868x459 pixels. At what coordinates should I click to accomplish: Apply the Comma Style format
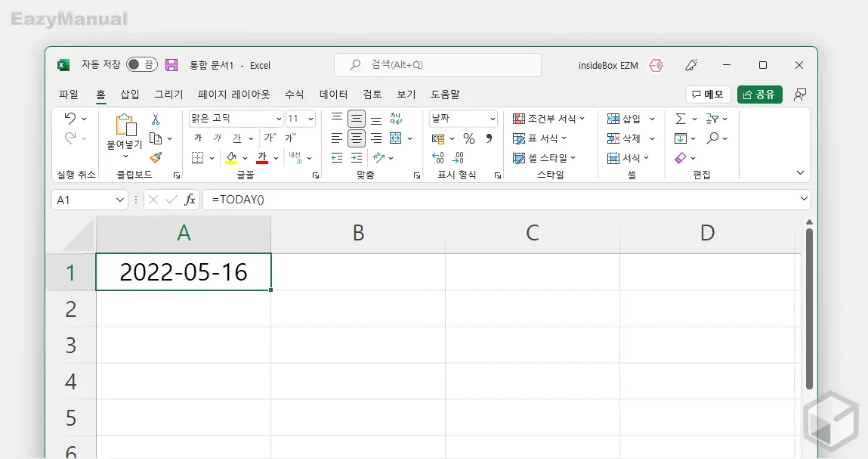(487, 138)
